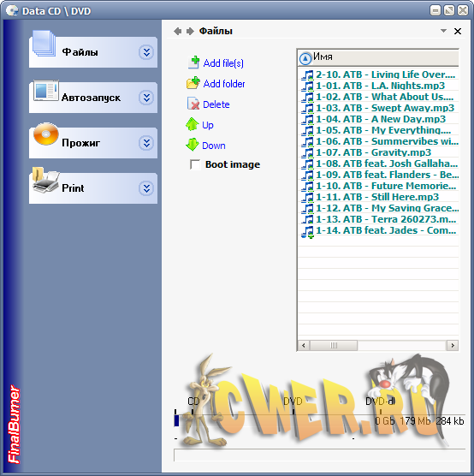This screenshot has height=476, width=474.
Task: Close the Файлы panel with X
Action: click(458, 31)
